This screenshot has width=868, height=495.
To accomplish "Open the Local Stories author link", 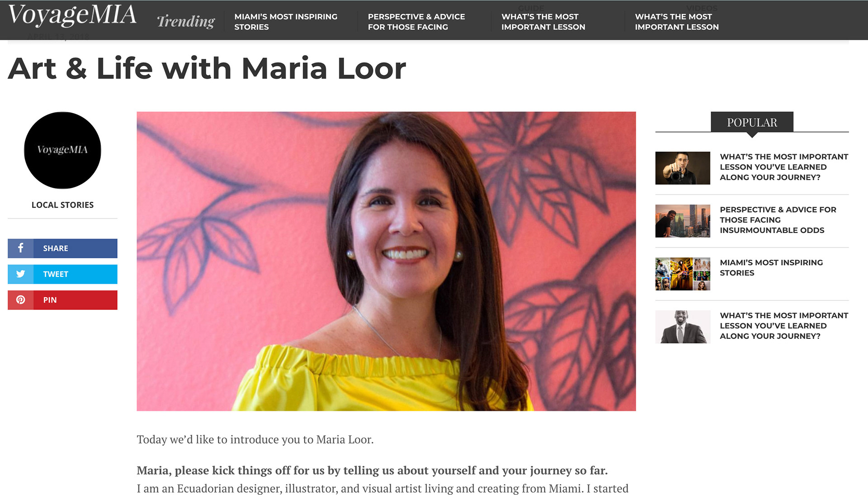I will (62, 205).
